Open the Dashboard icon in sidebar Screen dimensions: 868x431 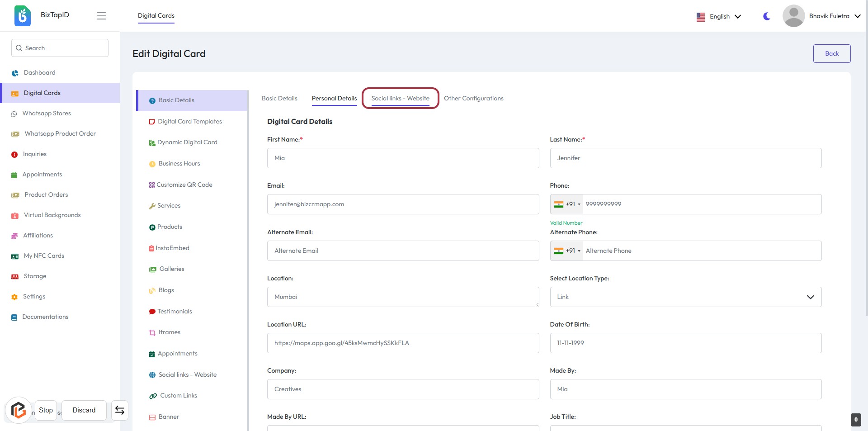15,73
